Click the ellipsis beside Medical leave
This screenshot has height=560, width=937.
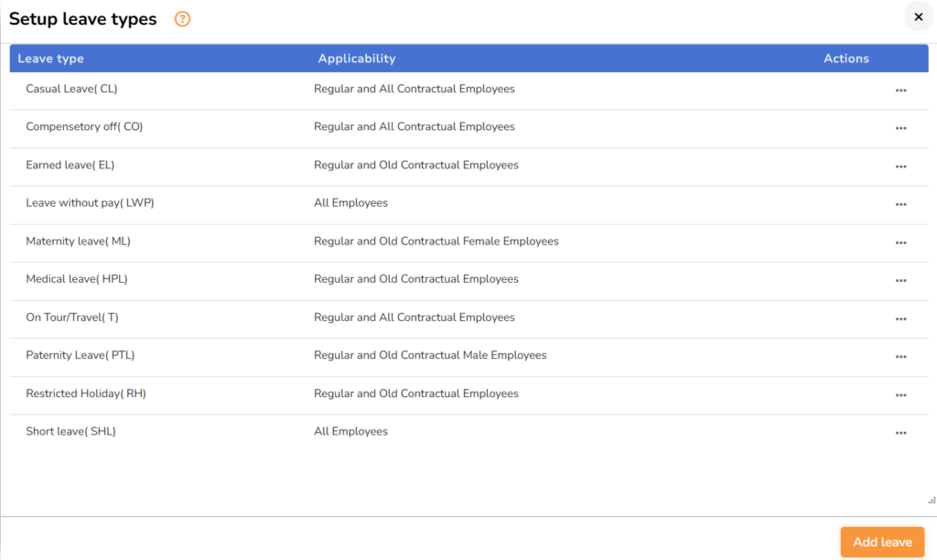tap(900, 281)
